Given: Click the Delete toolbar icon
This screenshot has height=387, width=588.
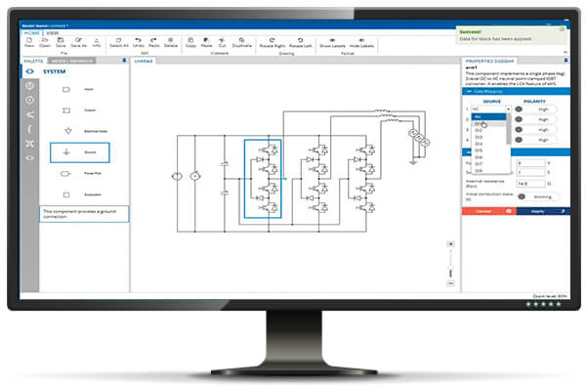Looking at the screenshot, I should 171,40.
